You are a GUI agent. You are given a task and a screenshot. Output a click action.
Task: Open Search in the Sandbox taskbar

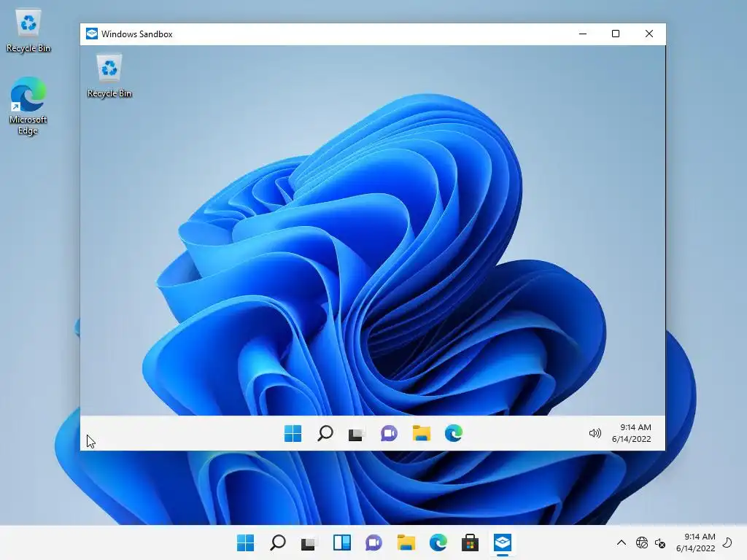coord(325,433)
